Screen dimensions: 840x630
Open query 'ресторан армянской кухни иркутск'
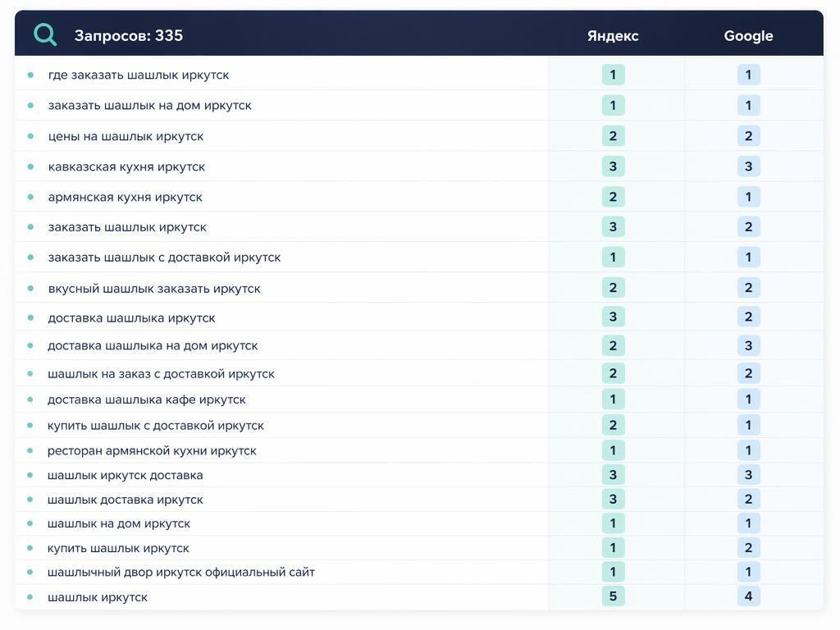click(152, 451)
